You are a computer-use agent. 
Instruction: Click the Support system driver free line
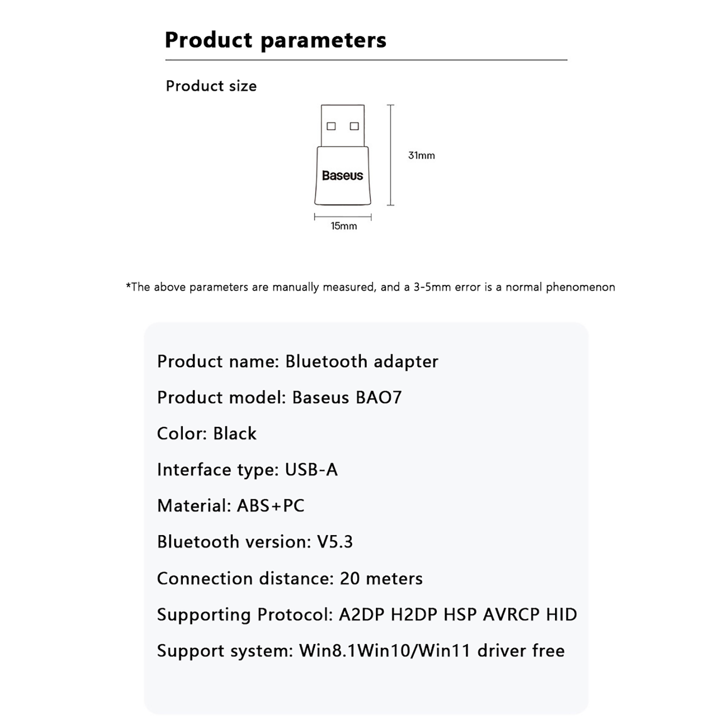tap(361, 651)
